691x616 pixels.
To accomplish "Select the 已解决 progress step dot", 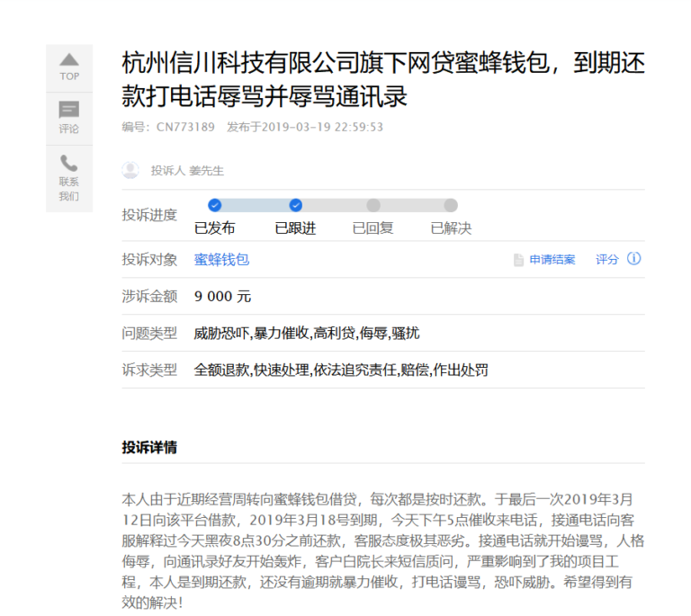I will point(451,205).
